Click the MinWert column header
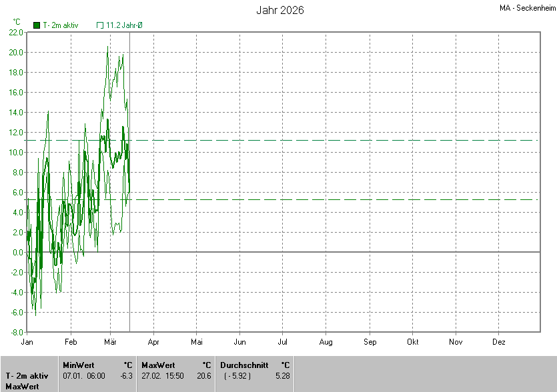 click(x=78, y=365)
